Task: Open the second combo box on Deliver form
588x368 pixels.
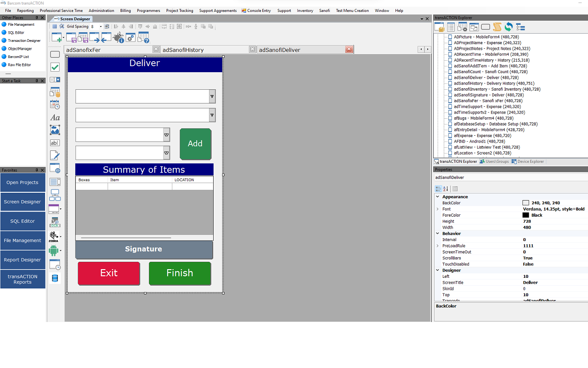Action: click(212, 115)
